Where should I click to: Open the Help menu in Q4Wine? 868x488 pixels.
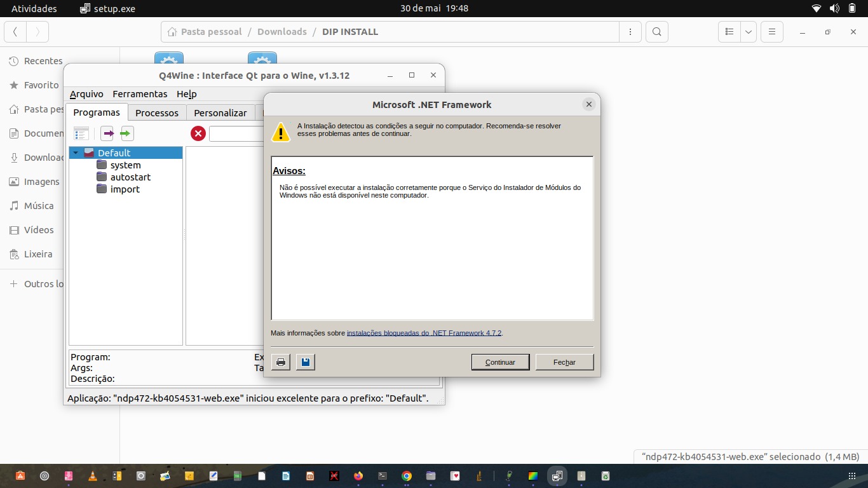point(187,94)
